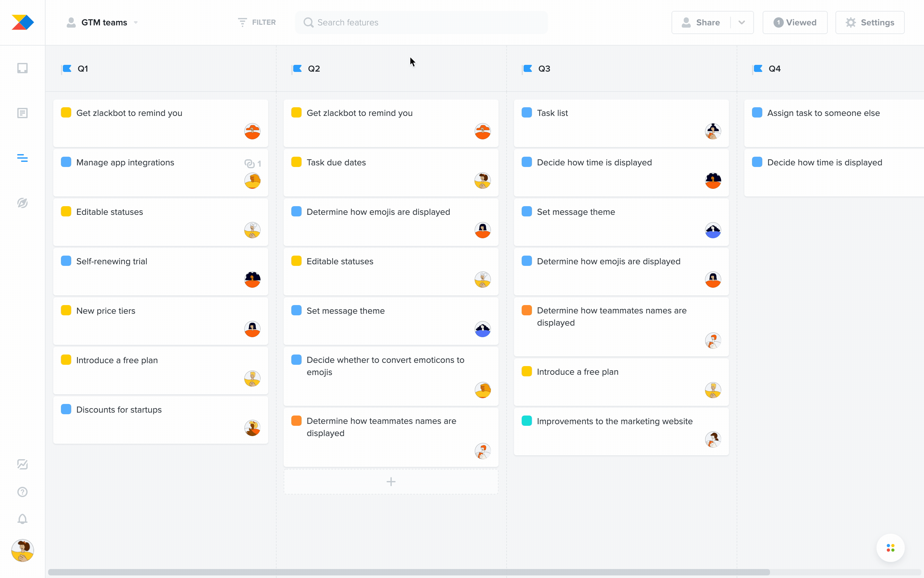Open Q3 card "Set message theme"
The height and width of the screenshot is (578, 924).
pos(621,222)
